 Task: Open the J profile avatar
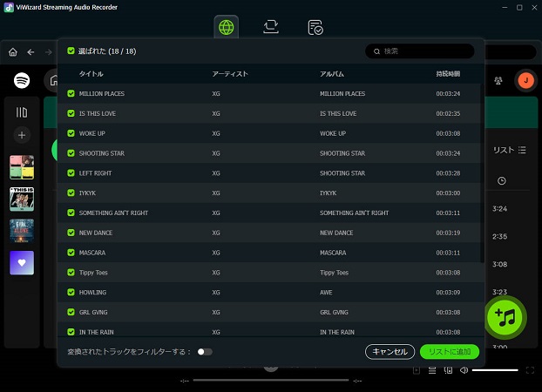click(x=525, y=80)
